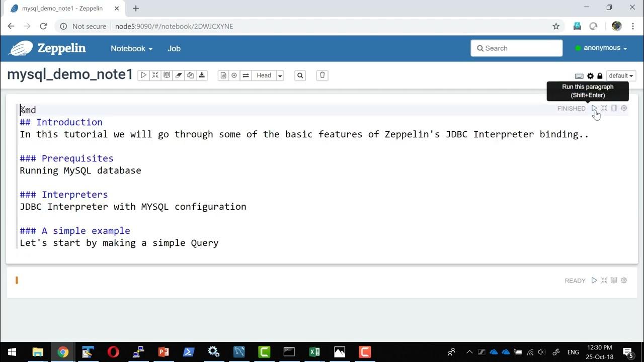The width and height of the screenshot is (644, 362).
Task: Toggle editor visibility on READY paragraph
Action: (604, 281)
